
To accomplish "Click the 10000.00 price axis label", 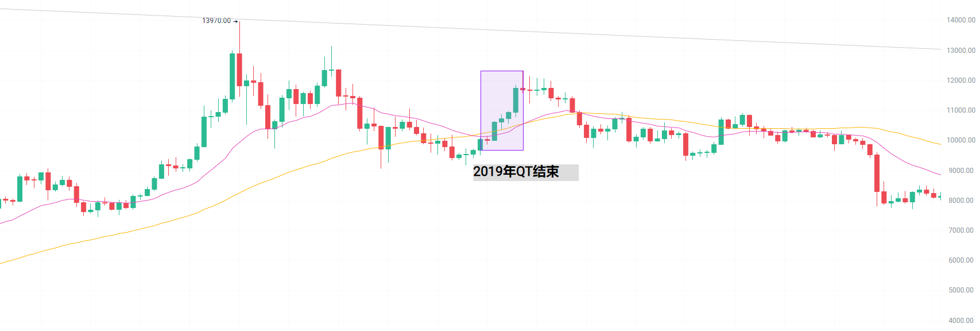I will pos(960,140).
